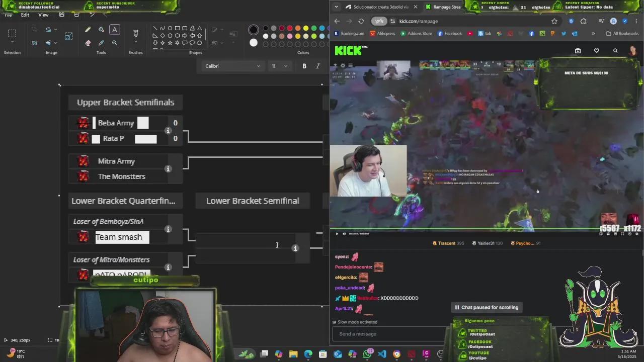This screenshot has width=644, height=362.
Task: Click Chat paused for scrolling button
Action: pos(487,307)
